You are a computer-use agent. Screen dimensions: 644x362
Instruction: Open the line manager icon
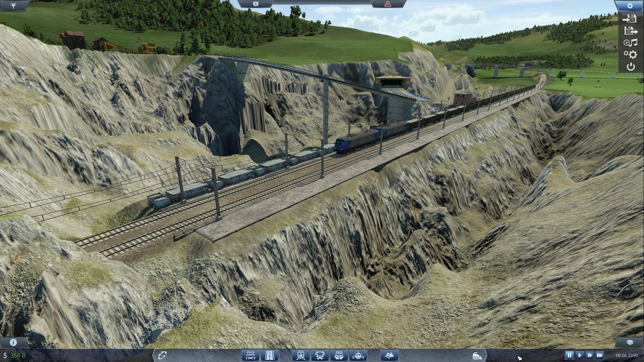(x=163, y=355)
